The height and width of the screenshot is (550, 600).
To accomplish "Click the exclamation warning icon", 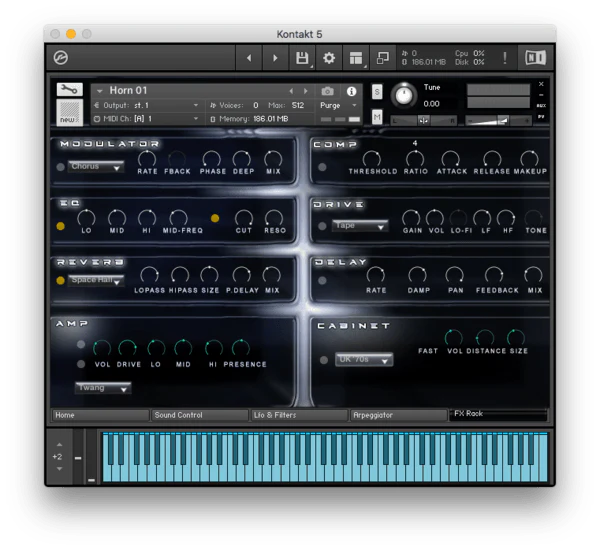I will coord(505,58).
